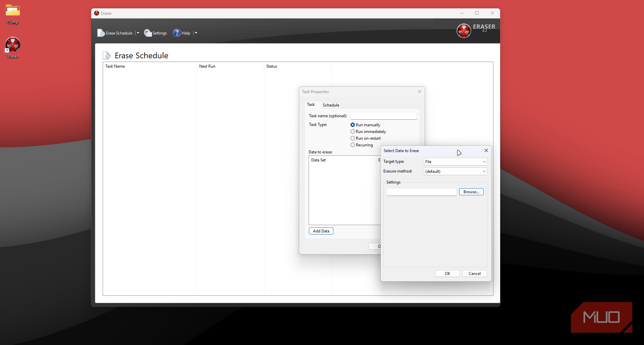Click OK in Select Data to Erase

[x=447, y=274]
